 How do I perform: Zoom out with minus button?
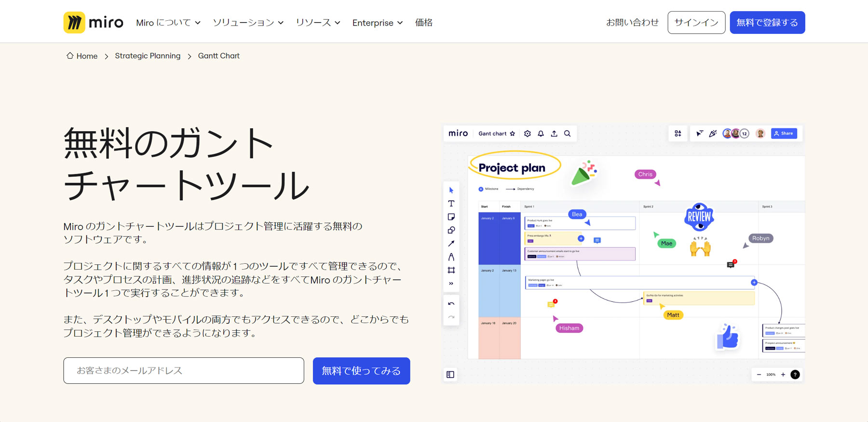pyautogui.click(x=759, y=375)
